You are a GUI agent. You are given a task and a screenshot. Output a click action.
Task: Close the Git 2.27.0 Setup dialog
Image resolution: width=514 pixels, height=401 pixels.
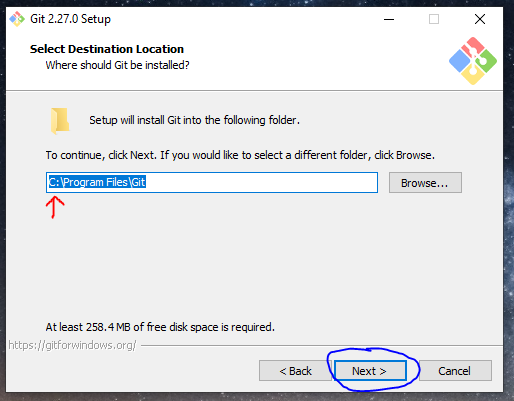click(x=480, y=19)
